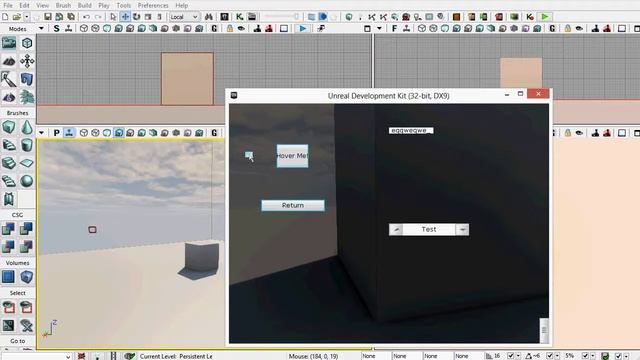This screenshot has width=640, height=360.
Task: Click left arrow on Test option stepper
Action: pos(396,229)
